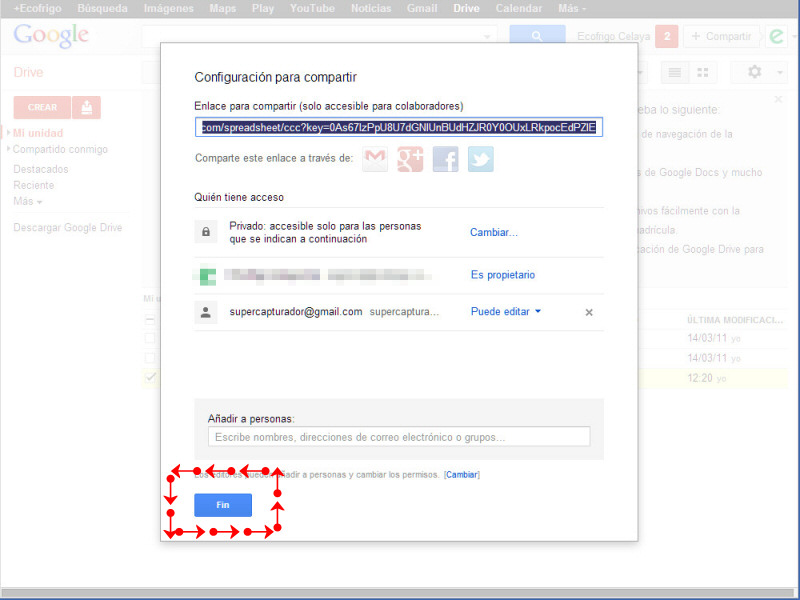The width and height of the screenshot is (800, 600).
Task: Switch to list view in Drive
Action: tap(675, 72)
